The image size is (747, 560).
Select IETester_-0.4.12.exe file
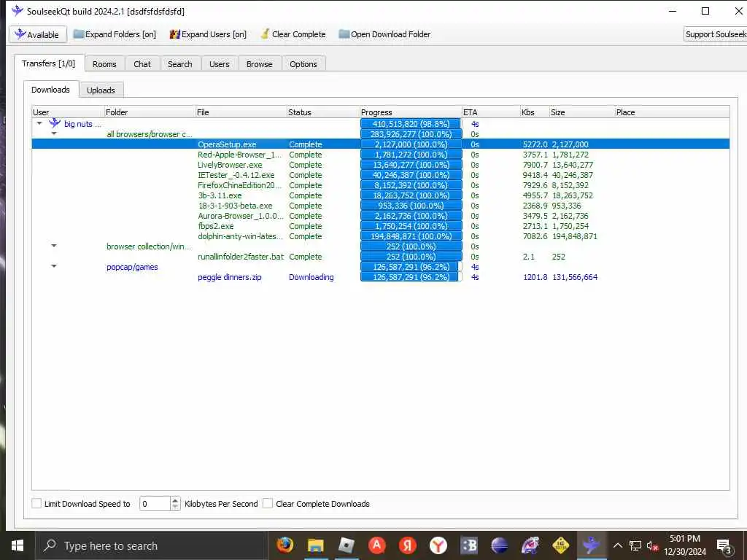[x=236, y=175]
